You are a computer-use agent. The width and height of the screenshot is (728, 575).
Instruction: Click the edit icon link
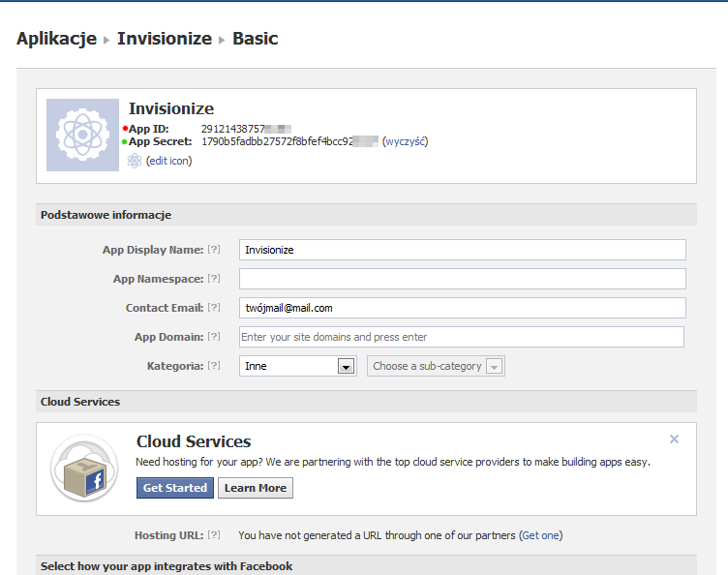170,161
